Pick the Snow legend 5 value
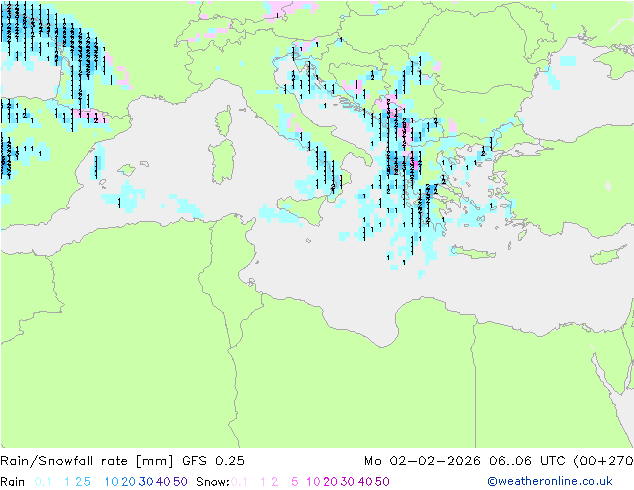This screenshot has height=490, width=634. click(295, 482)
